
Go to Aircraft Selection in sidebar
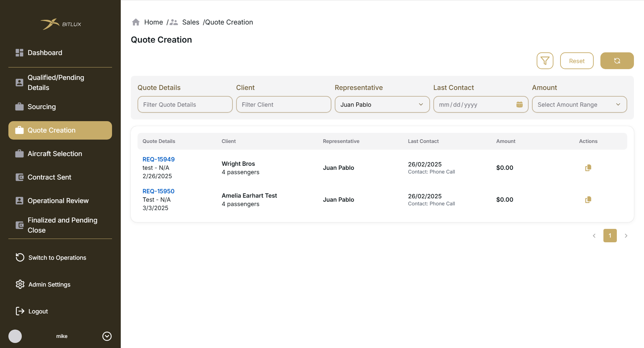coord(55,154)
